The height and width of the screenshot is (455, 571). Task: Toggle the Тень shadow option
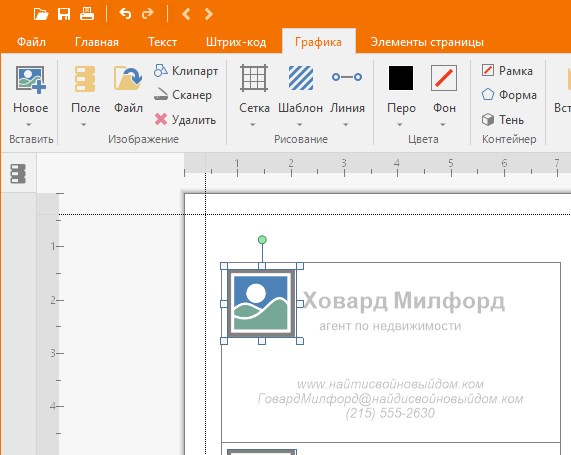pos(503,119)
